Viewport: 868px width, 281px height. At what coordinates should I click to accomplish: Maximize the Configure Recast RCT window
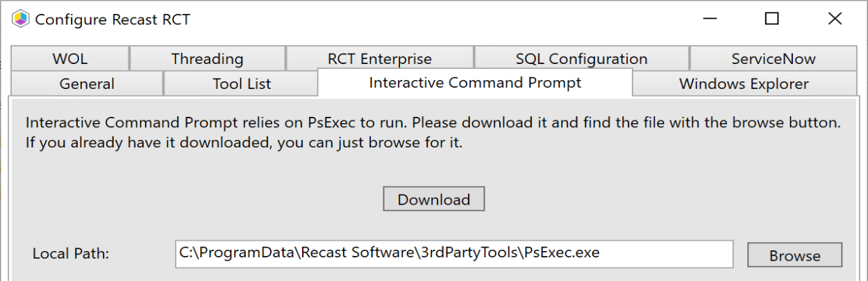point(771,19)
